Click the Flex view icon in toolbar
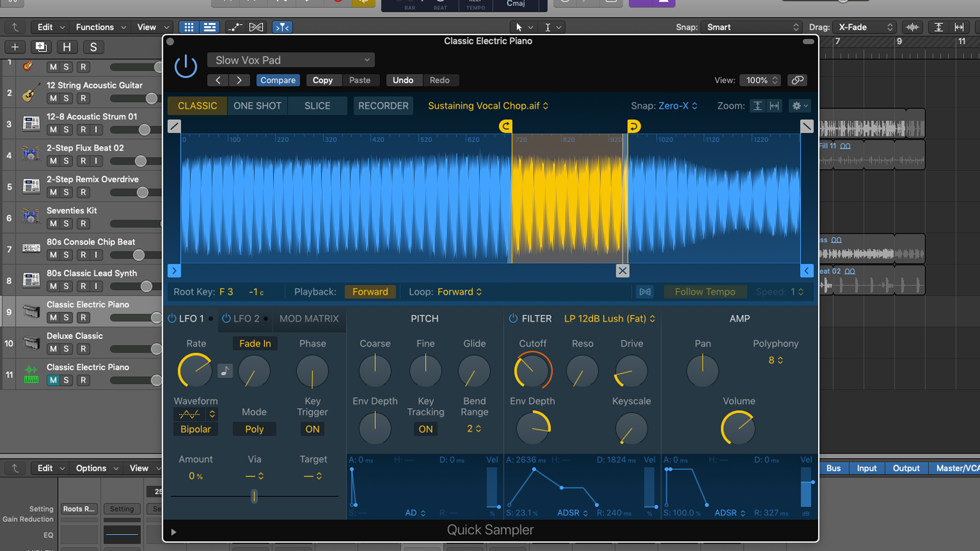Viewport: 980px width, 551px height. tap(256, 27)
